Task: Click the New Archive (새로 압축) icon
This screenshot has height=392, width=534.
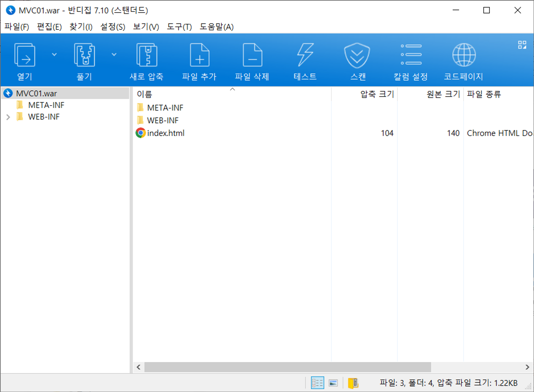Action: [147, 55]
